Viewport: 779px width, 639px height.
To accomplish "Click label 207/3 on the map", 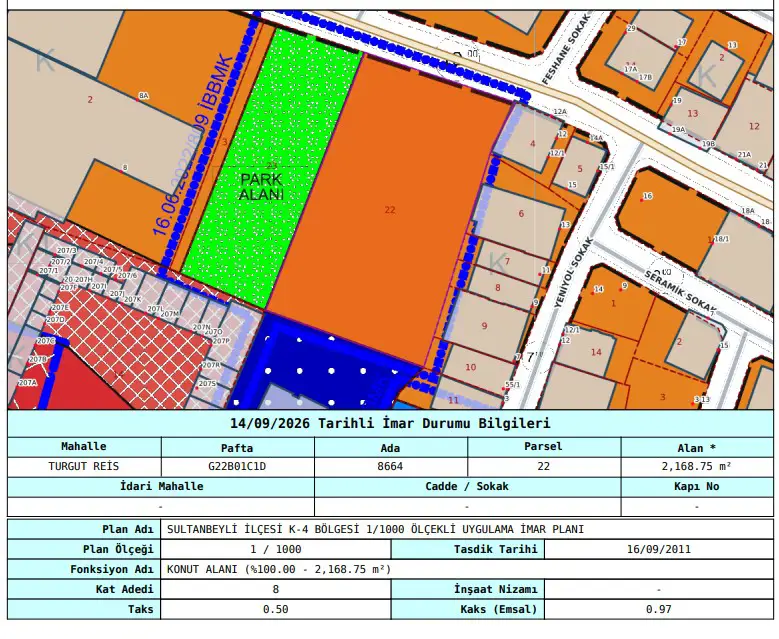I will point(67,251).
